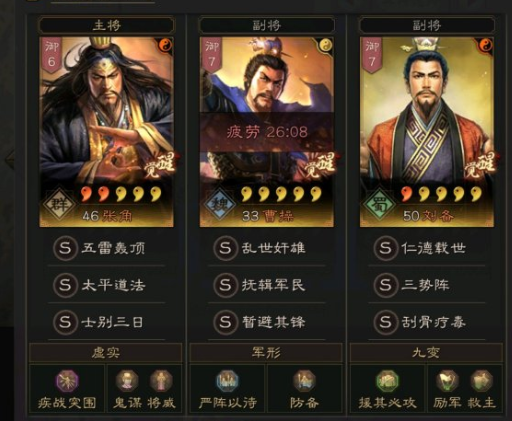
Task: Click the 援其必攻 green trait icon
Action: (387, 381)
